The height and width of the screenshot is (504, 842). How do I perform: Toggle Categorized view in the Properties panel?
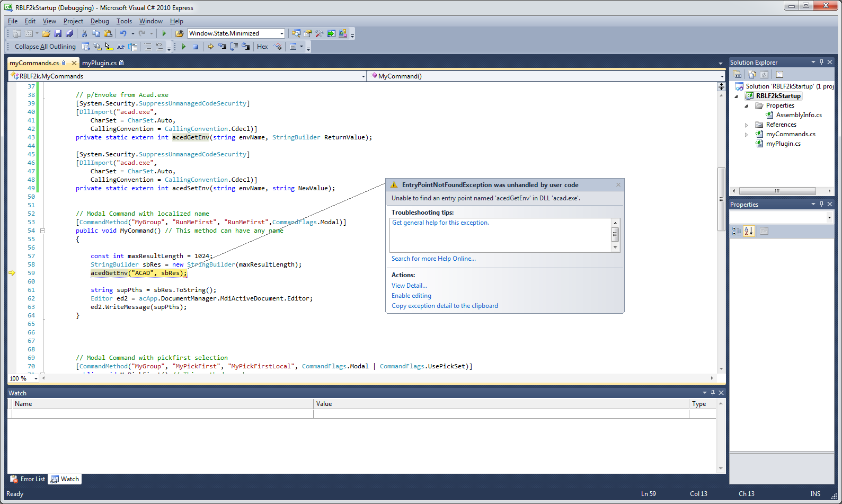(737, 231)
